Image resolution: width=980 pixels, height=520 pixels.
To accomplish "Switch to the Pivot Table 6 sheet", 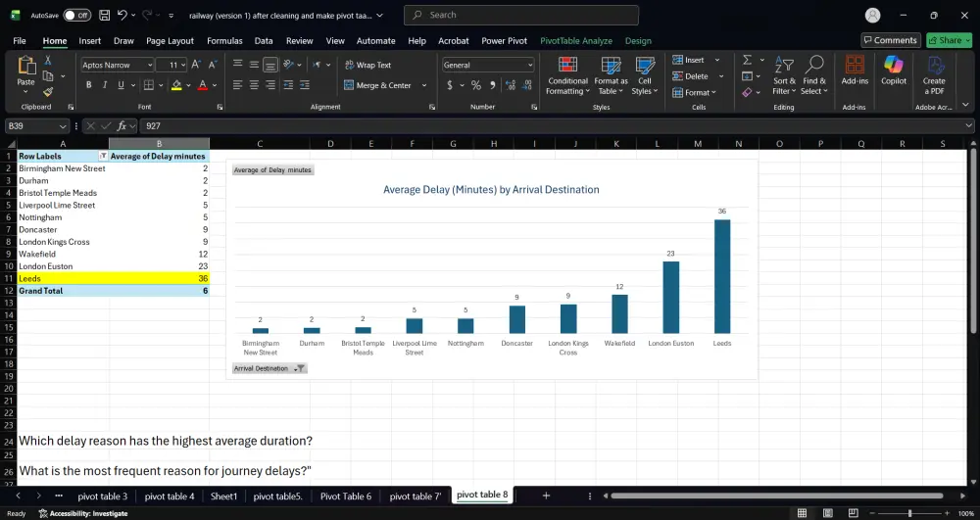I will click(x=346, y=496).
